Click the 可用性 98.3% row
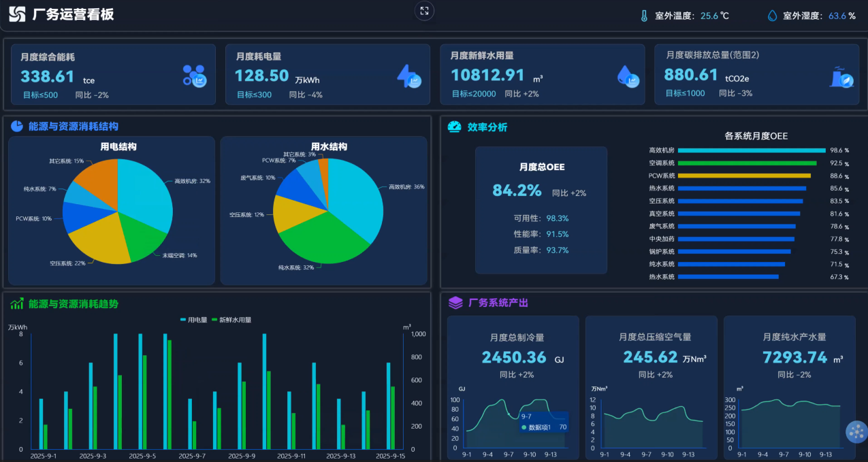 click(x=541, y=218)
